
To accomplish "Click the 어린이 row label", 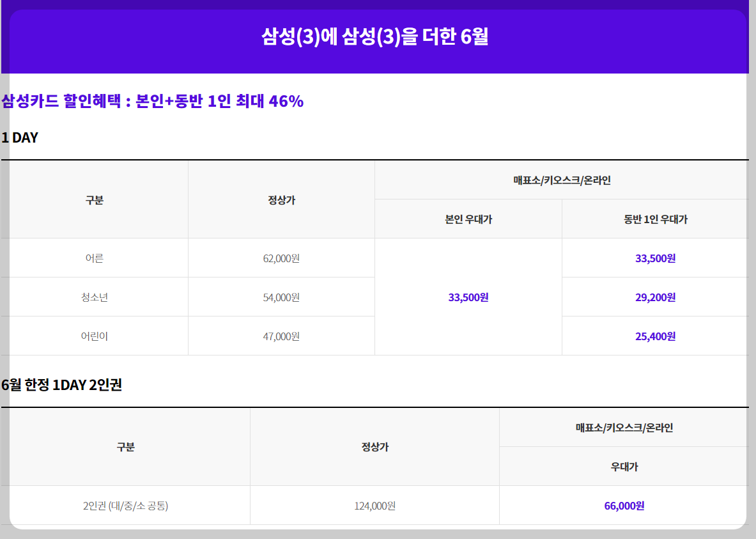I will (x=95, y=336).
